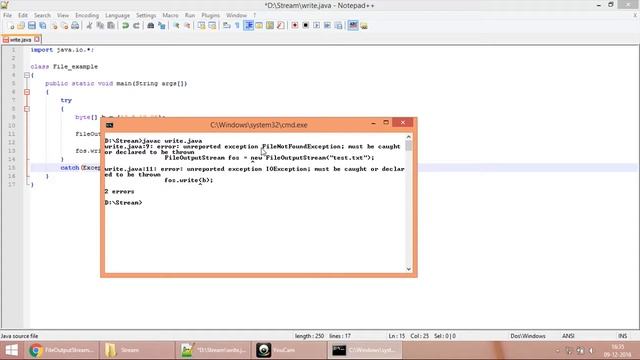Print the document with the Print icon
The height and width of the screenshot is (360, 640).
(x=75, y=26)
